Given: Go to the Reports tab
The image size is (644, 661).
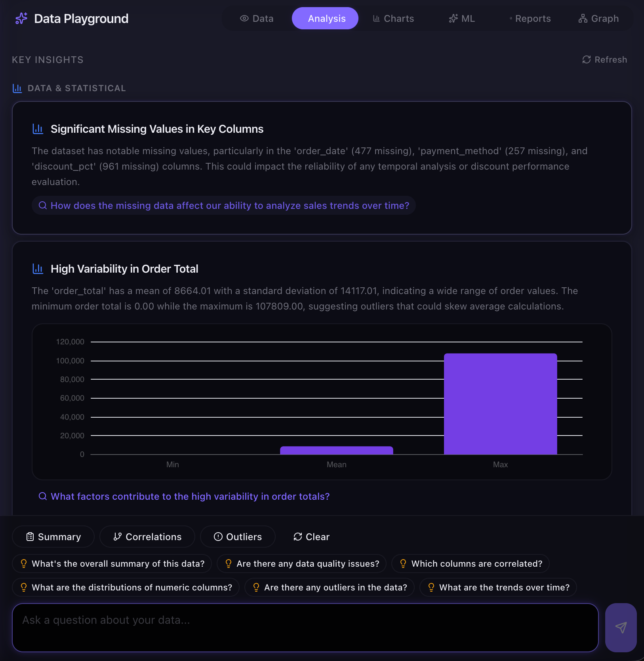Looking at the screenshot, I should [530, 19].
